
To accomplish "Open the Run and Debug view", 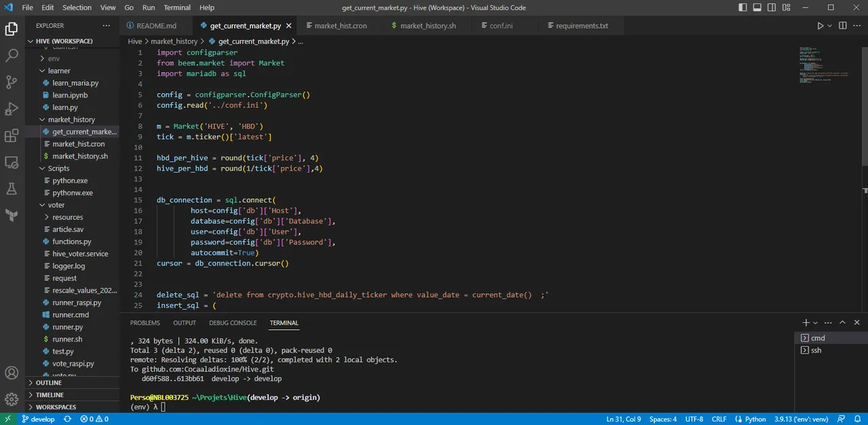I will pos(12,109).
